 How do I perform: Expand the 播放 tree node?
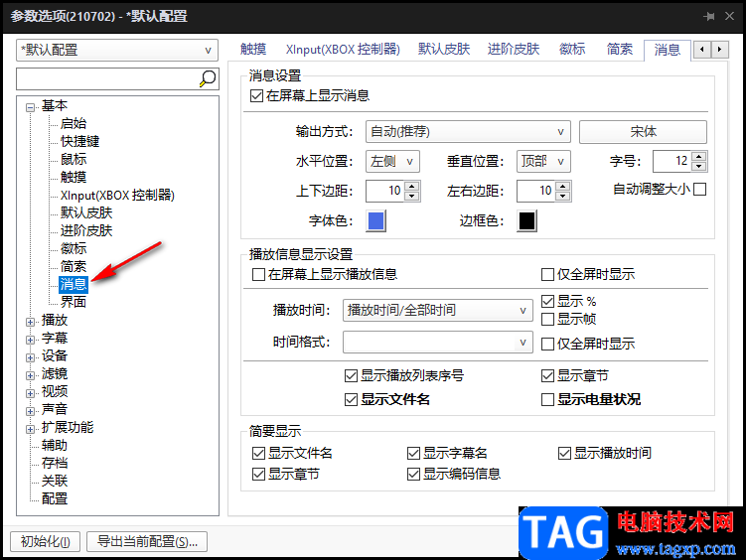[x=31, y=322]
